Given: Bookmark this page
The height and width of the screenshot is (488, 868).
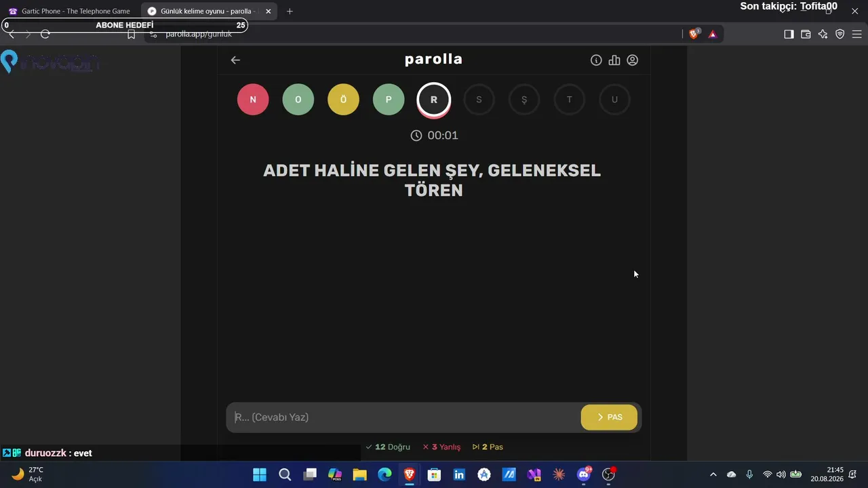Looking at the screenshot, I should (132, 34).
